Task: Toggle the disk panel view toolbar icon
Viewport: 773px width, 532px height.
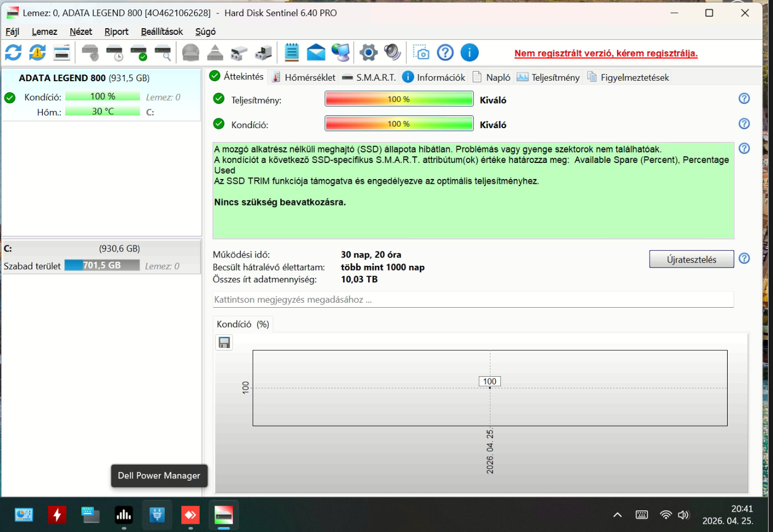Action: click(62, 53)
